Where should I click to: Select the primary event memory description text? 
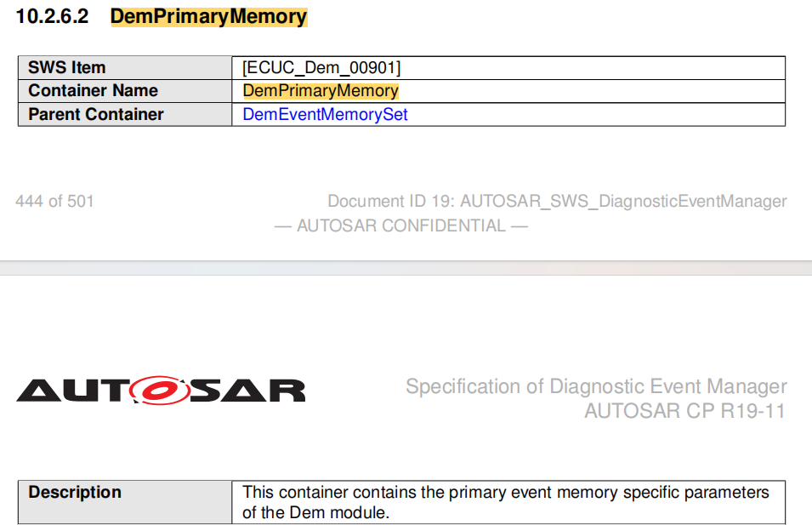pos(505,502)
